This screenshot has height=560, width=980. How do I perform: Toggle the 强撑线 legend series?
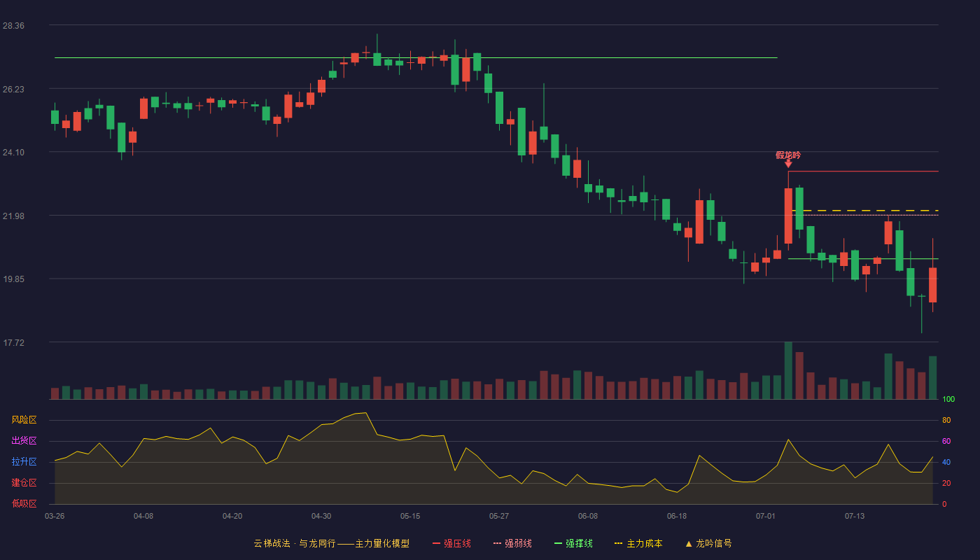click(573, 543)
